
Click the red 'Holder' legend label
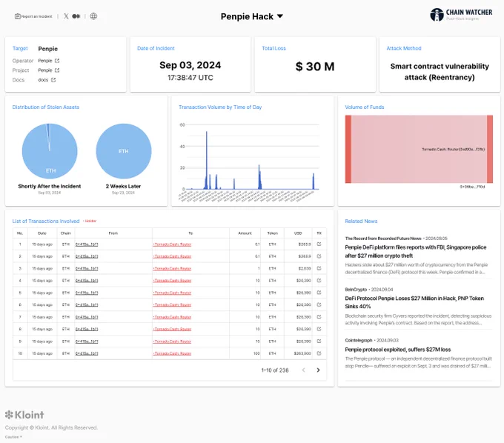pos(90,221)
